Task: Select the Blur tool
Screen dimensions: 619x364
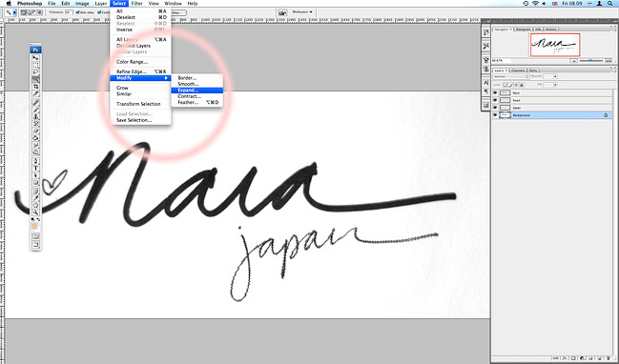Action: (35, 146)
